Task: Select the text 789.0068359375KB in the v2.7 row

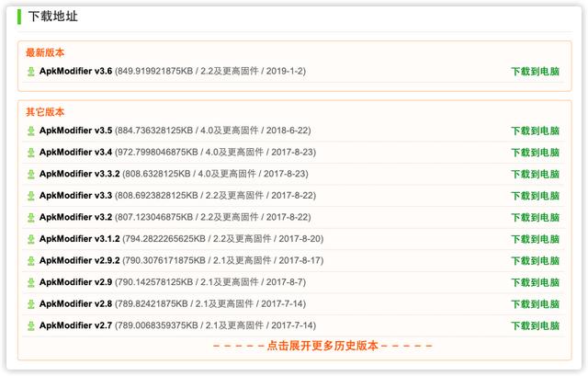Action: click(x=157, y=325)
